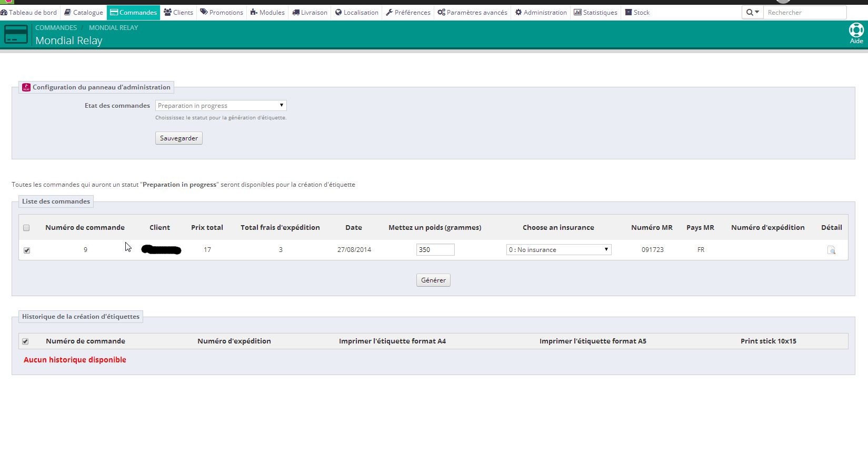Click the Aucun historique disponible message

click(75, 360)
